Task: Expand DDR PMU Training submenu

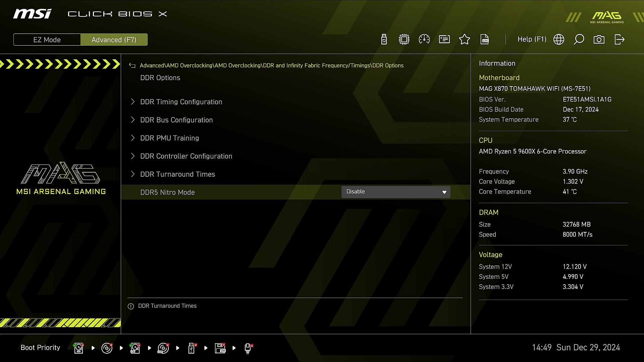Action: tap(169, 138)
